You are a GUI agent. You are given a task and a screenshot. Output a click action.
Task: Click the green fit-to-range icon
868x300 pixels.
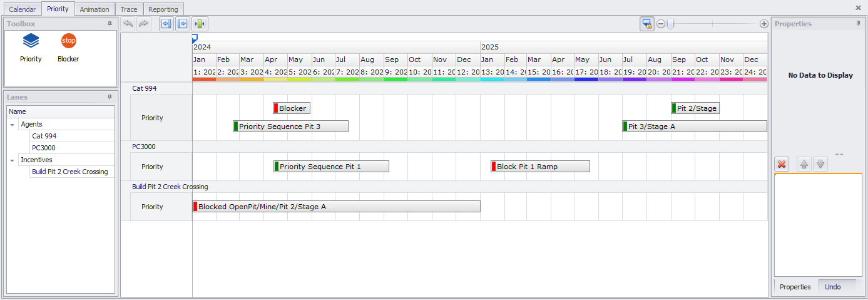200,24
